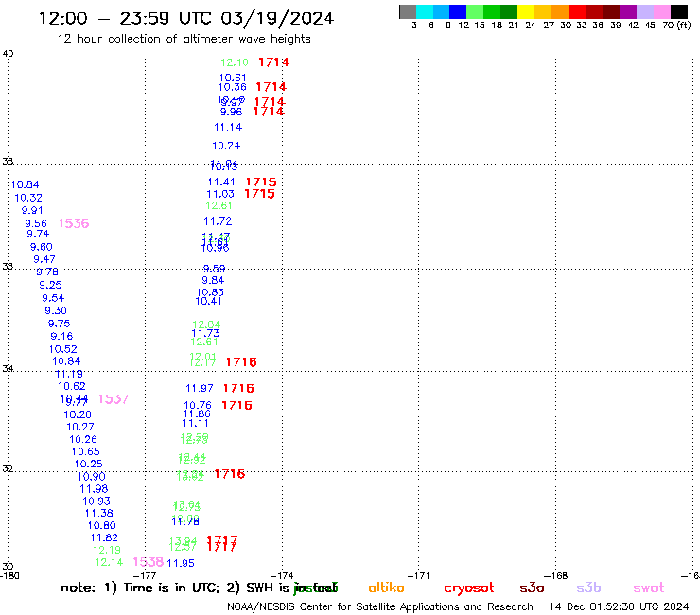Click the wave height value '10.65'

pyautogui.click(x=85, y=452)
